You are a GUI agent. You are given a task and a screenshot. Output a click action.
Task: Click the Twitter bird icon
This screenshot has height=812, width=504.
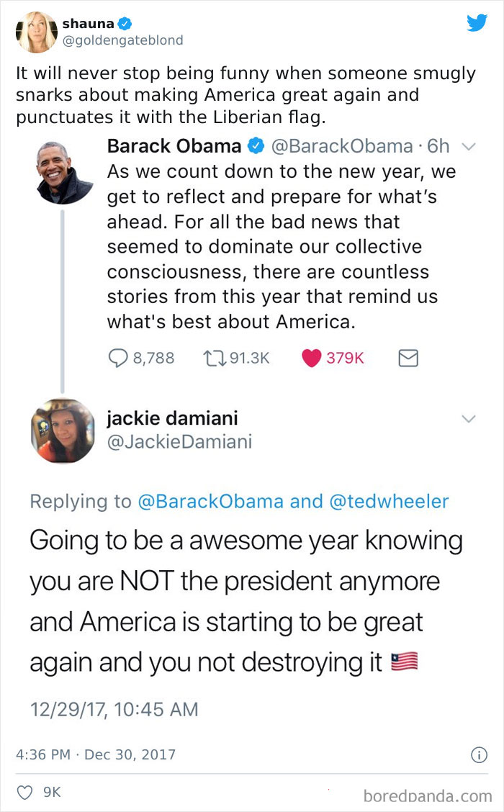click(x=477, y=22)
